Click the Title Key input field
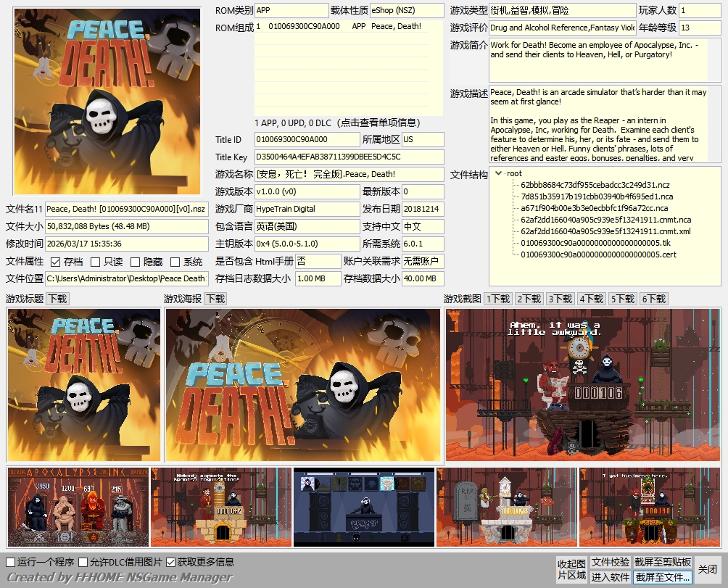 349,157
